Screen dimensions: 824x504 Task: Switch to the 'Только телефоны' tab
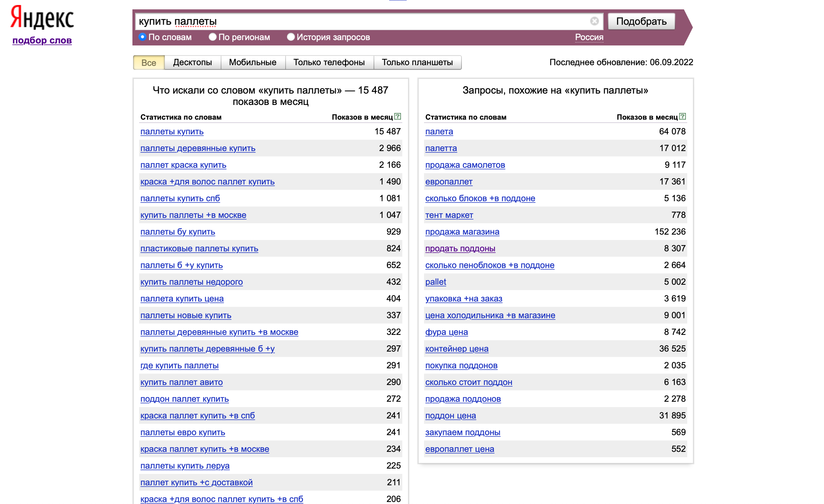[x=329, y=62]
